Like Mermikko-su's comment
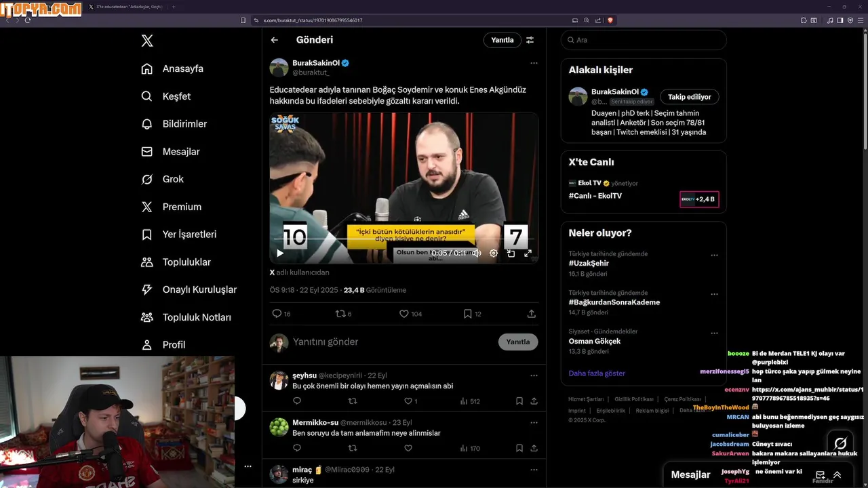This screenshot has width=868, height=488. 408,448
